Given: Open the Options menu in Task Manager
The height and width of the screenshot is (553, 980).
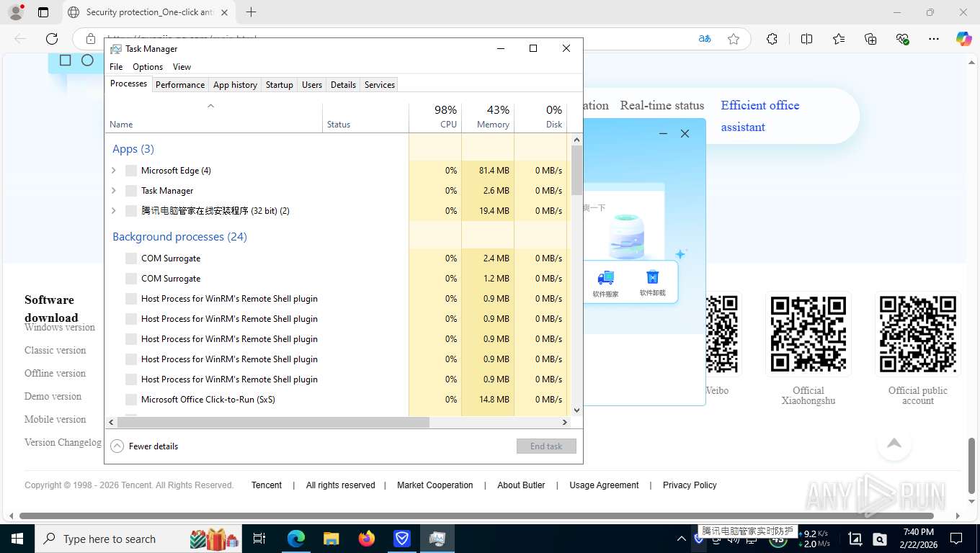Looking at the screenshot, I should pos(148,67).
